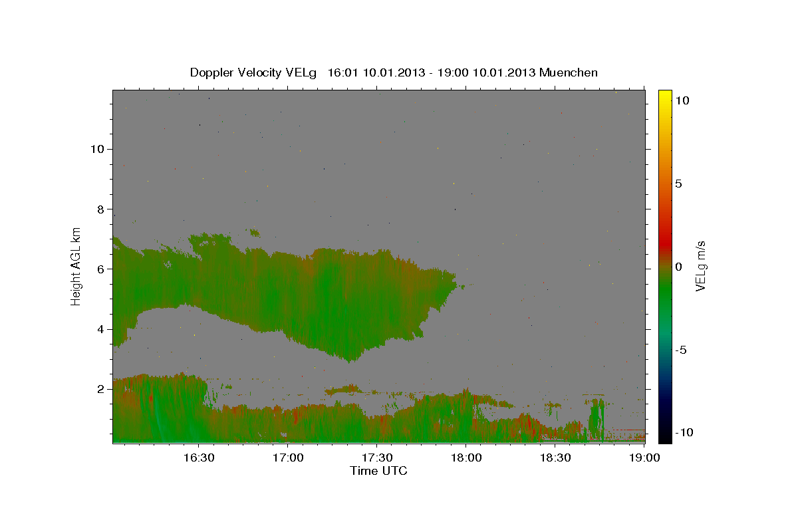Click the height tick label 6
This screenshot has height=532, width=798.
100,269
